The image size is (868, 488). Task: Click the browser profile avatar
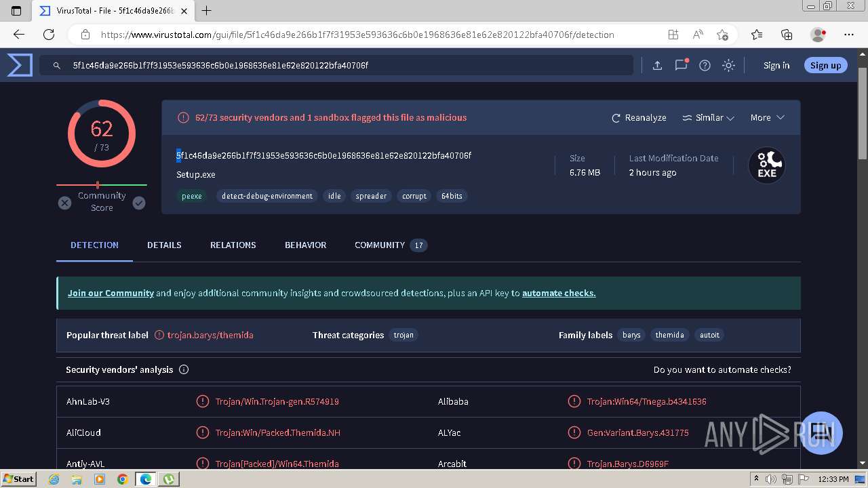(818, 35)
